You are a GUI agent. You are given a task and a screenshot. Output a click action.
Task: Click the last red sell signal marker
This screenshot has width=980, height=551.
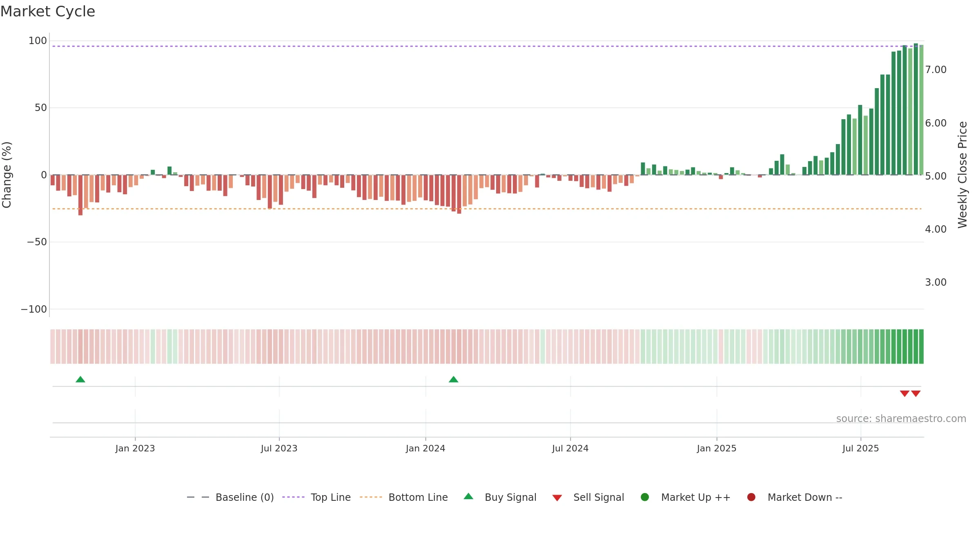pyautogui.click(x=916, y=393)
